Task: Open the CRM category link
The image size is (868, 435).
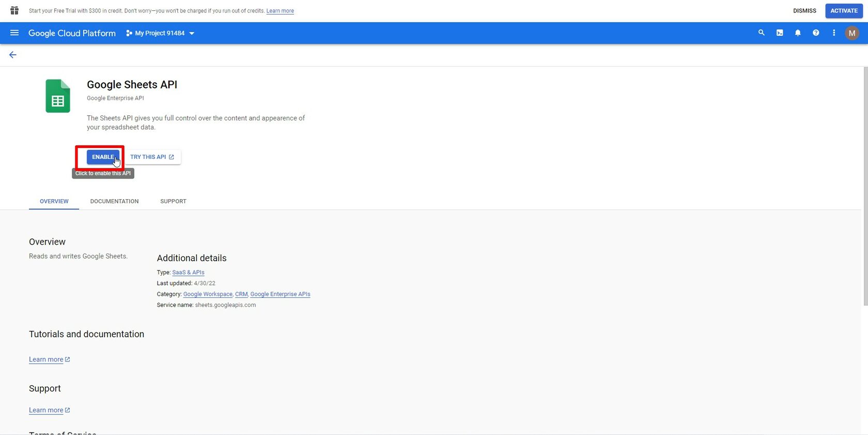Action: (241, 294)
